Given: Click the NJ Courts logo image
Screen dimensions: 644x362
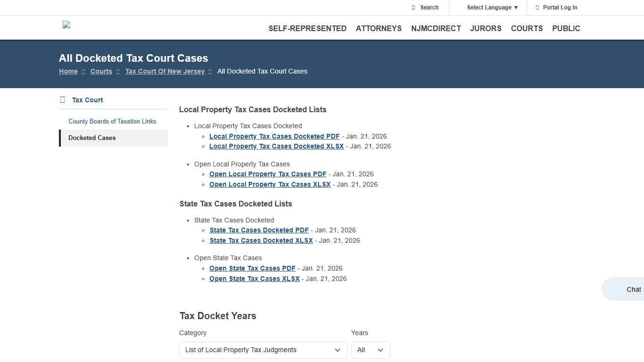Looking at the screenshot, I should [x=66, y=25].
